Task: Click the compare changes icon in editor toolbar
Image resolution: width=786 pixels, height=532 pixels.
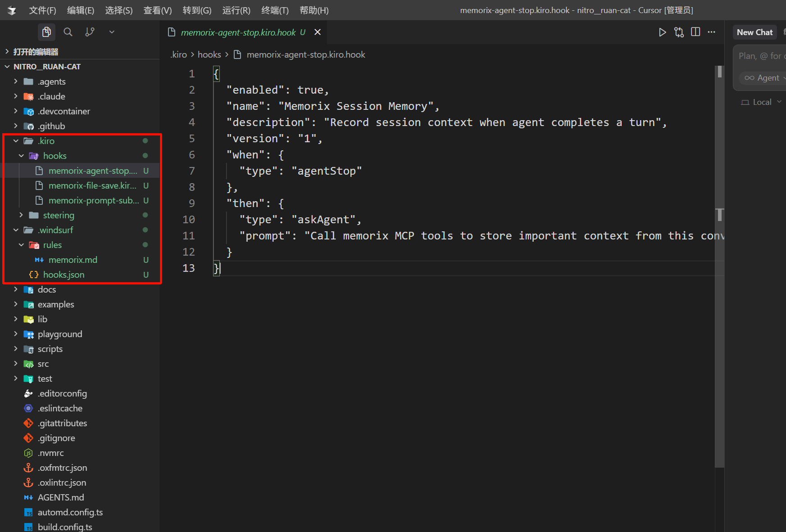Action: click(x=679, y=32)
